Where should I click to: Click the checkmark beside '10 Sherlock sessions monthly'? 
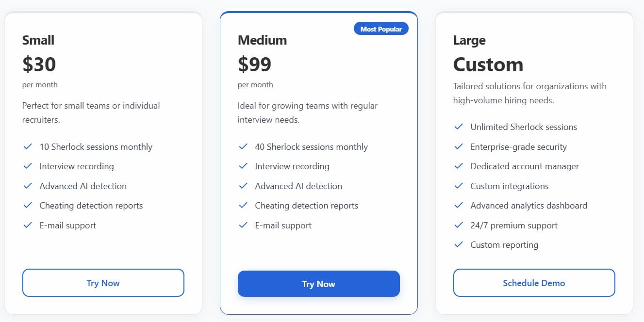click(28, 146)
